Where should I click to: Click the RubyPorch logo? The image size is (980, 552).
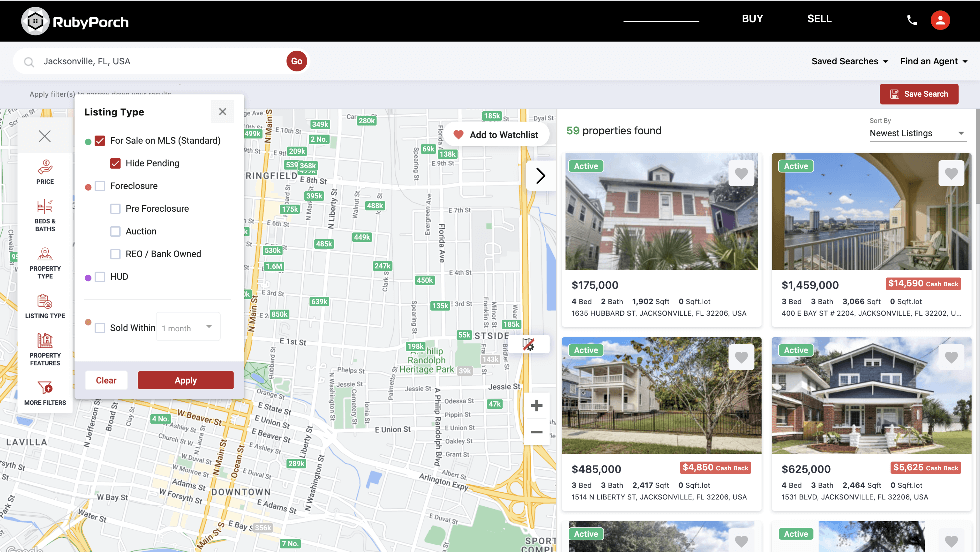74,21
